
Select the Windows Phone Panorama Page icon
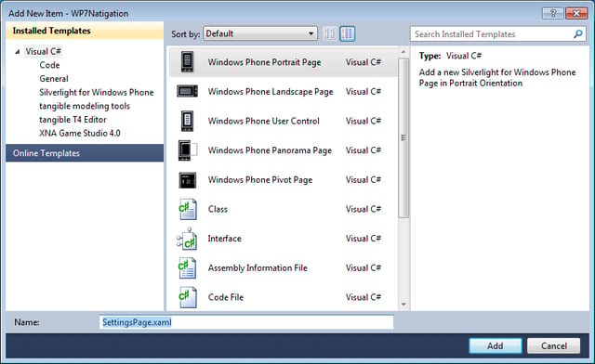tap(188, 150)
